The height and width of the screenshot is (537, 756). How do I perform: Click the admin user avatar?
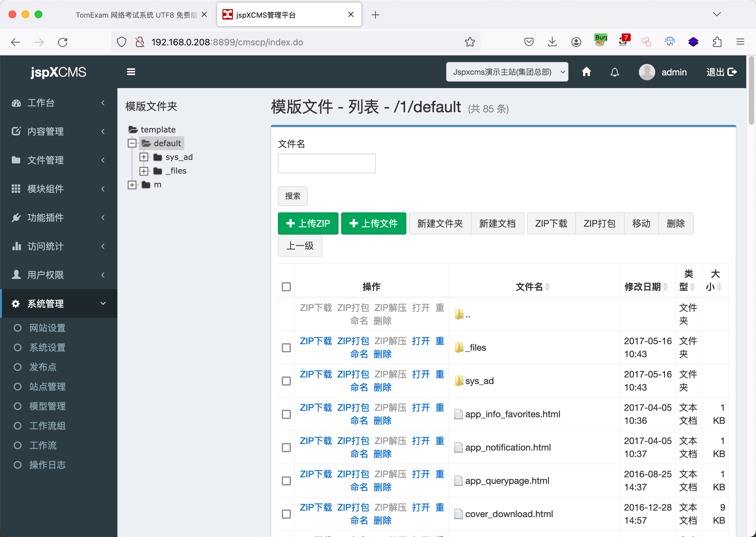click(647, 72)
